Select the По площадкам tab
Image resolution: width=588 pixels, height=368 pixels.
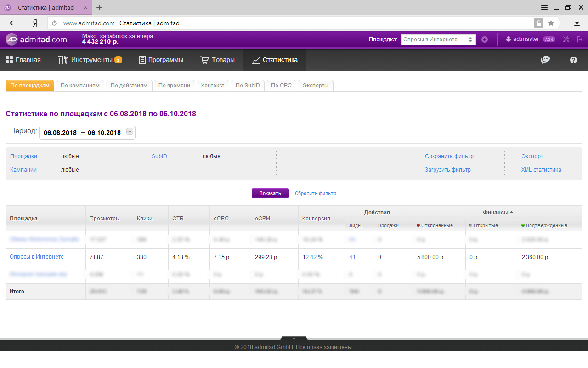30,86
